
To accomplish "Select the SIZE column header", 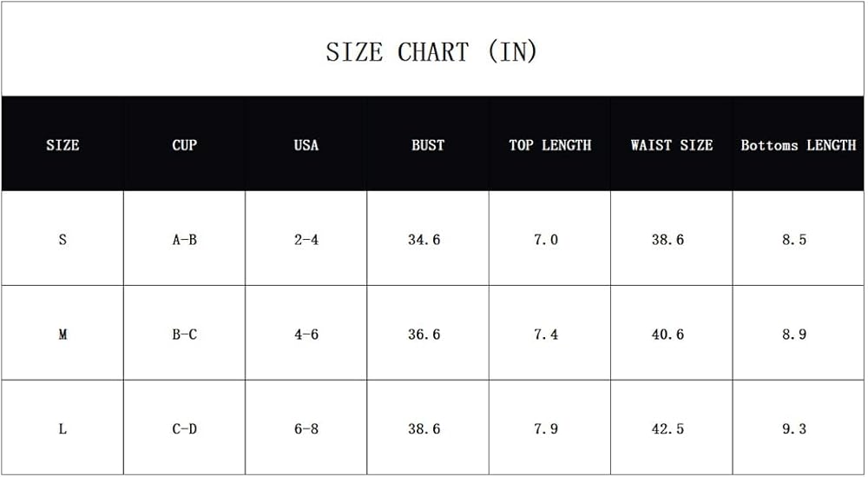I will tap(62, 145).
